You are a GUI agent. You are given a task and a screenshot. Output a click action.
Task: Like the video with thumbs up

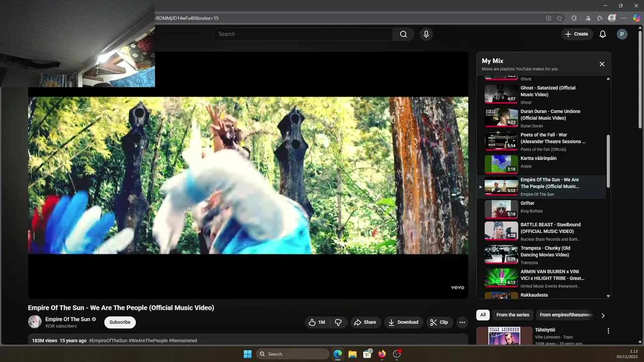pos(317,322)
